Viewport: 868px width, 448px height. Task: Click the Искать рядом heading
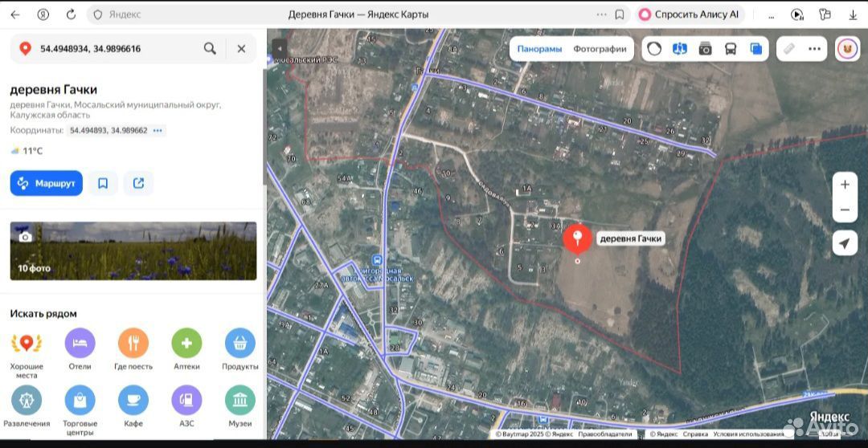[x=43, y=314]
